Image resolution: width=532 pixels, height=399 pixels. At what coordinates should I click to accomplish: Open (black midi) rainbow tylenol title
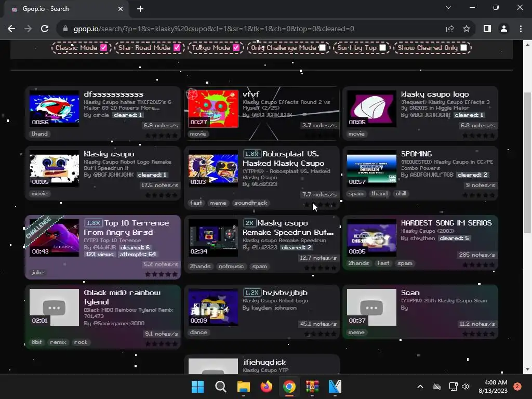point(122,297)
